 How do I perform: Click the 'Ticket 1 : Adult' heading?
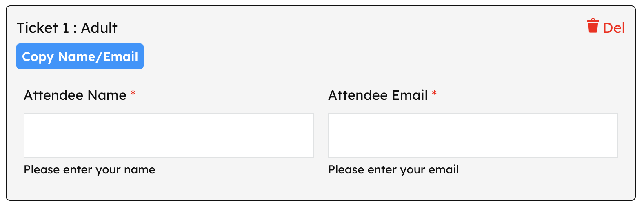click(x=67, y=28)
